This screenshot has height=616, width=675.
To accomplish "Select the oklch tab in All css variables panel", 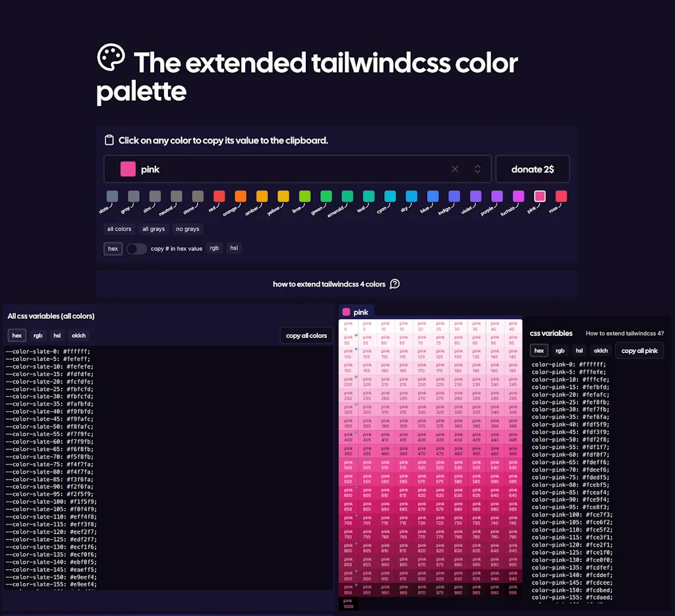I will coord(78,335).
